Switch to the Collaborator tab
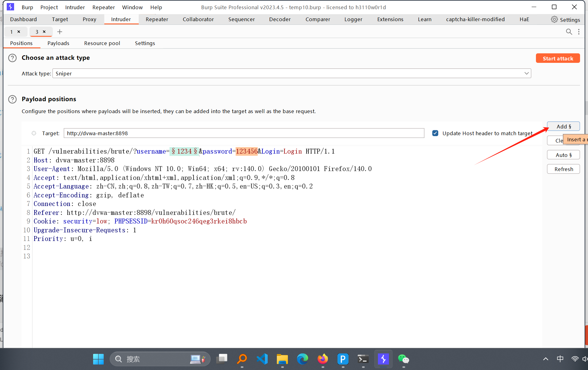 click(x=198, y=19)
